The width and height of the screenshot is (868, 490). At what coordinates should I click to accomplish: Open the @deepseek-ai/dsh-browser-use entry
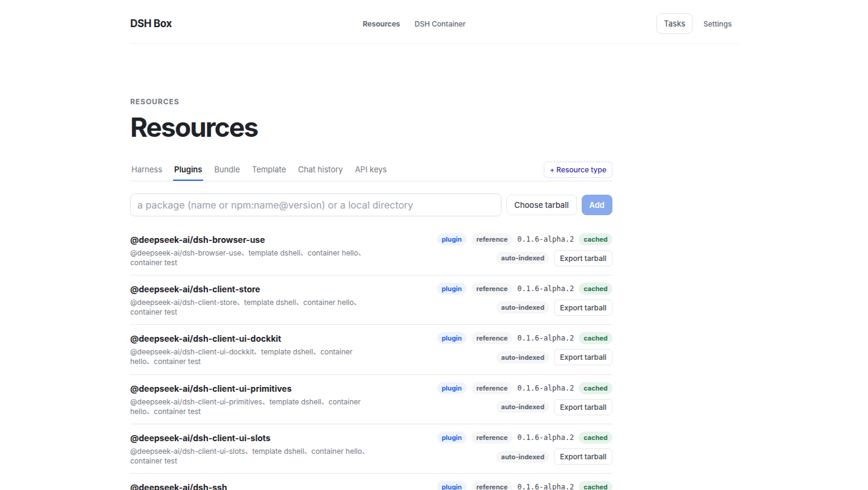(x=198, y=239)
